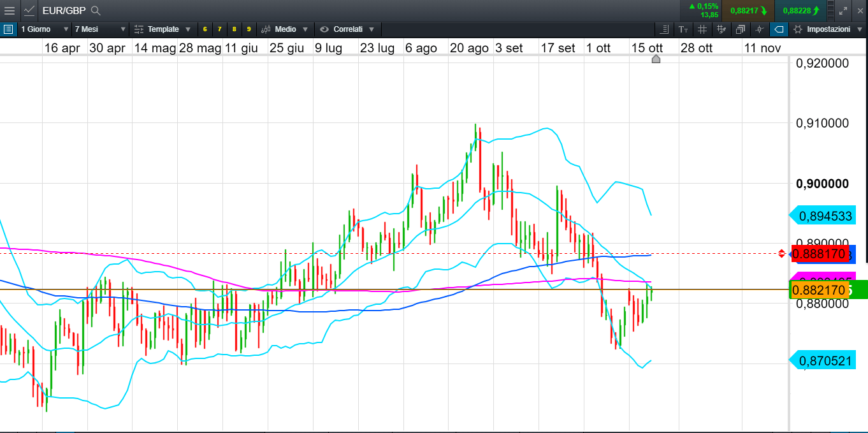The width and height of the screenshot is (868, 433).
Task: Click the red arrows handle on dashed line
Action: tap(782, 254)
